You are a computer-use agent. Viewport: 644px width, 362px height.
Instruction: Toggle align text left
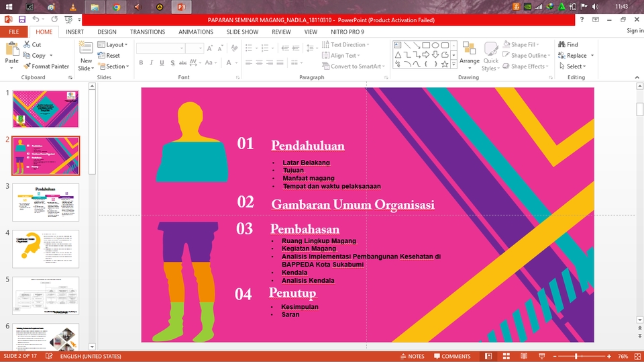(249, 62)
